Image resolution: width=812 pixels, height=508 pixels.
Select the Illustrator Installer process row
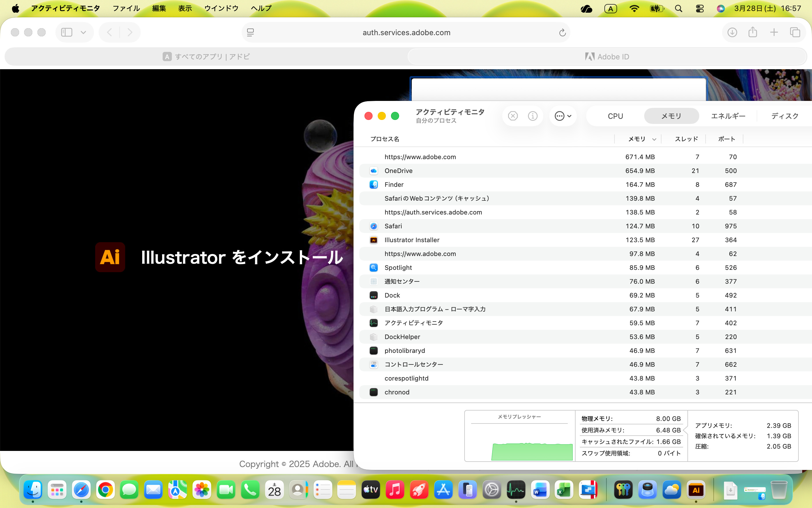point(412,240)
